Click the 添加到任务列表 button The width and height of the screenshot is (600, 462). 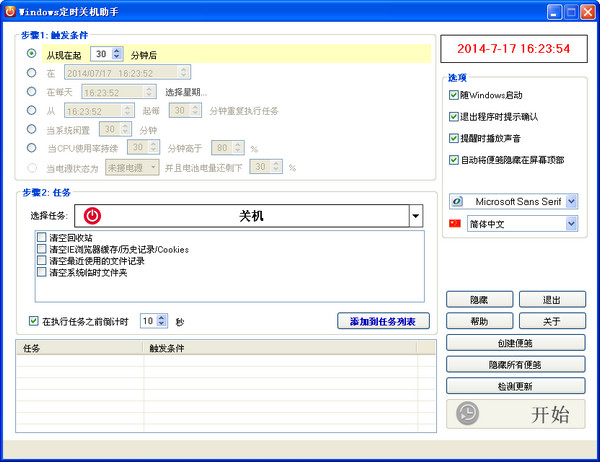(383, 321)
